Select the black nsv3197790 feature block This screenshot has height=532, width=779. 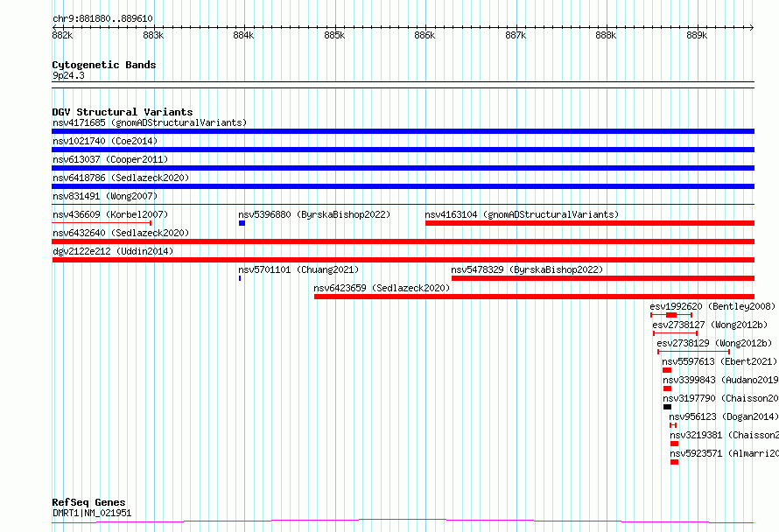667,407
